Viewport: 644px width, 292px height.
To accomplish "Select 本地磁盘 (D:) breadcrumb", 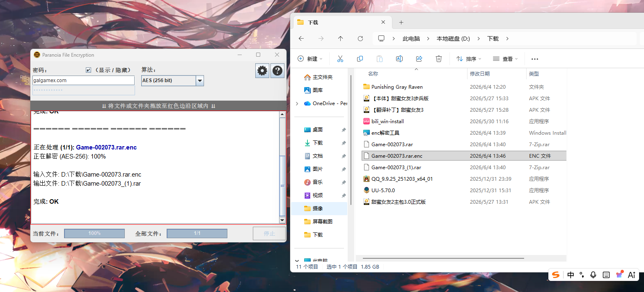I will tap(453, 39).
